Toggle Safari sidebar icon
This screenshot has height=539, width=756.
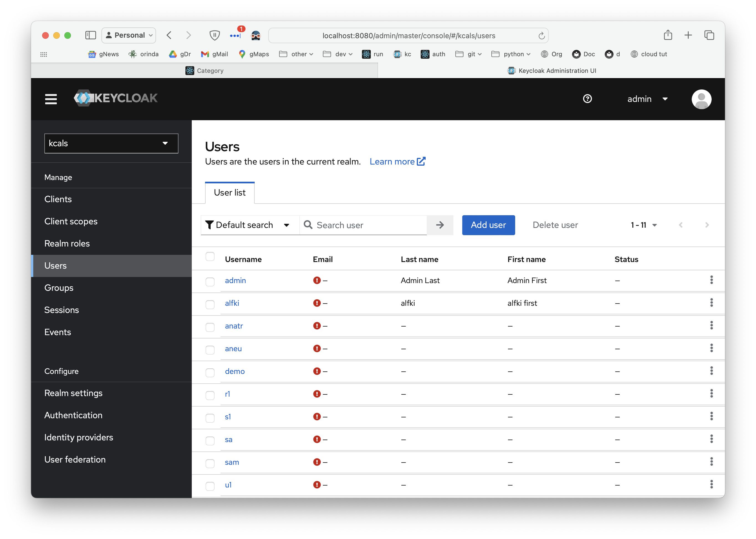coord(90,35)
